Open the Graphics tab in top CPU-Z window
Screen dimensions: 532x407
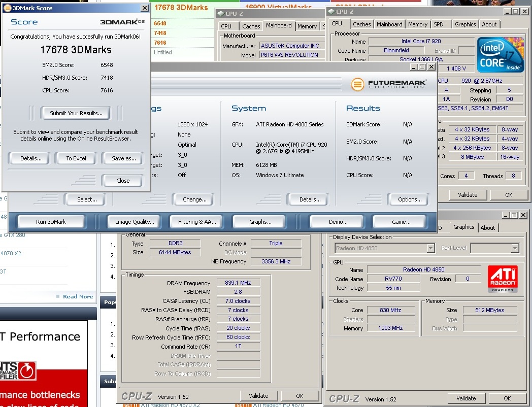465,24
